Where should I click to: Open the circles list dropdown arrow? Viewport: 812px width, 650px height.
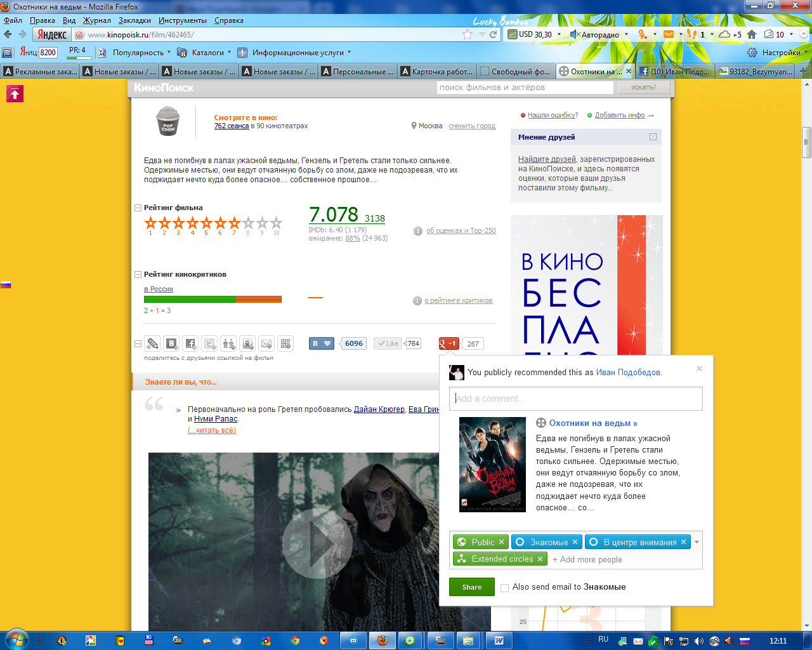pyautogui.click(x=697, y=542)
